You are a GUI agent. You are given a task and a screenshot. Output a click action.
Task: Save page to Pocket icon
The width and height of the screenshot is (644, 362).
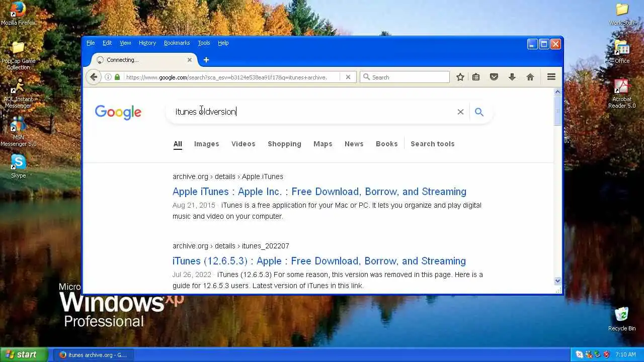click(x=494, y=77)
